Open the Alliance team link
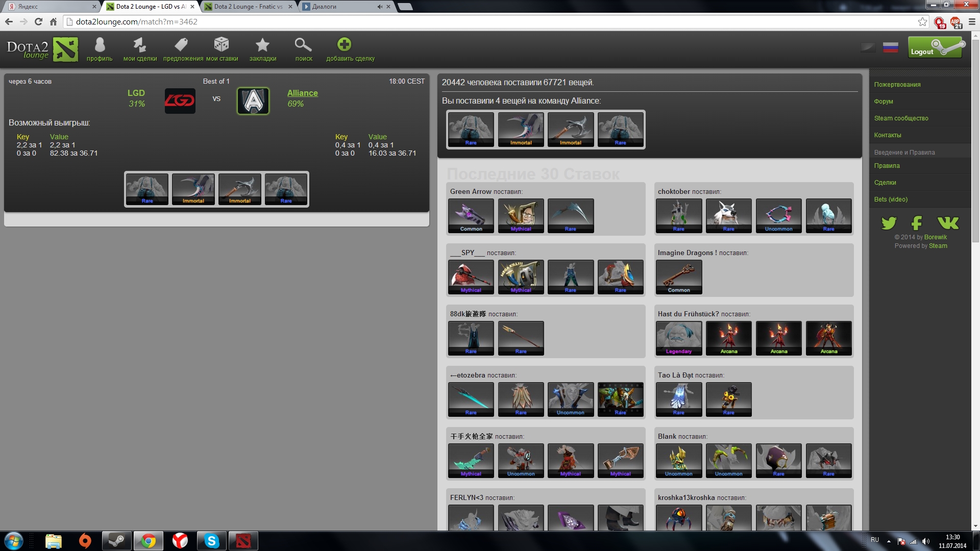The width and height of the screenshot is (980, 551). point(302,93)
